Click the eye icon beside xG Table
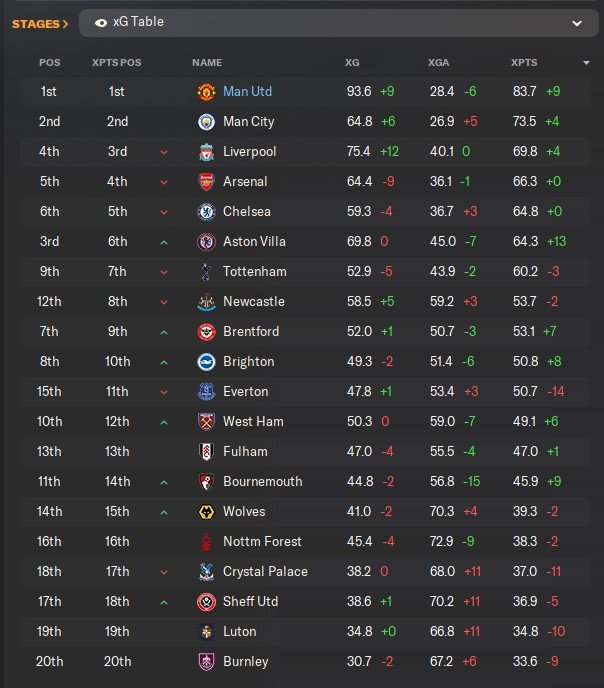Image resolution: width=604 pixels, height=688 pixels. [x=101, y=22]
